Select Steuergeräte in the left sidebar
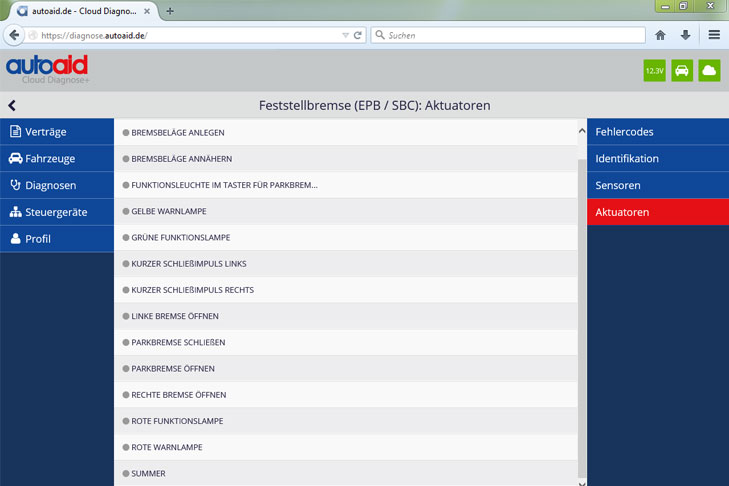 (x=57, y=212)
